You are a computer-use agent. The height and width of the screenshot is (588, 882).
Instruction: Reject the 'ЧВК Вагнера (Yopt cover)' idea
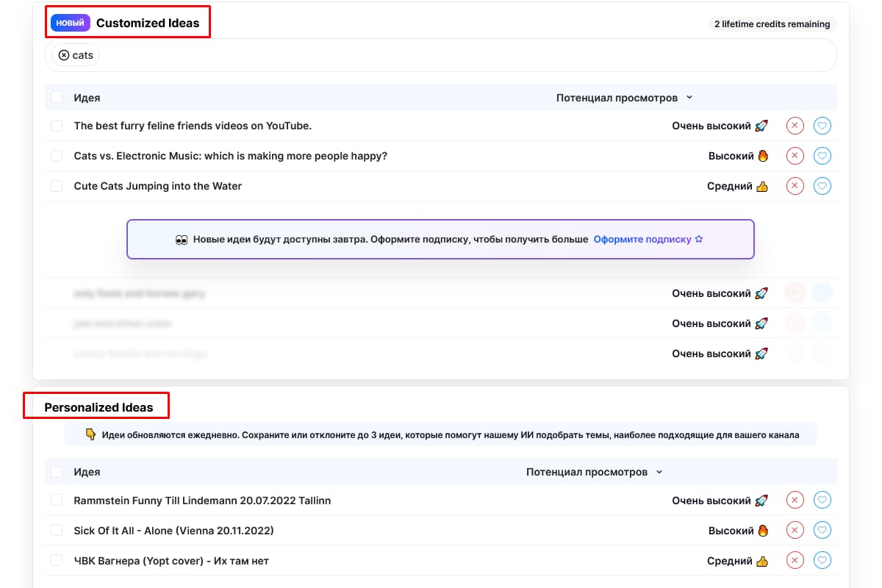(x=795, y=561)
